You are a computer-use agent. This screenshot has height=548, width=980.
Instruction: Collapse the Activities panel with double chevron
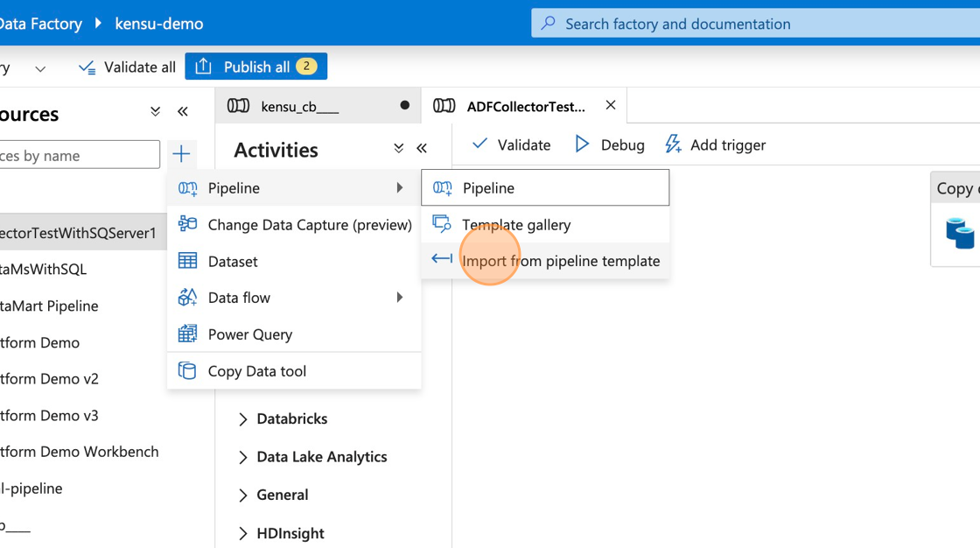click(x=422, y=148)
